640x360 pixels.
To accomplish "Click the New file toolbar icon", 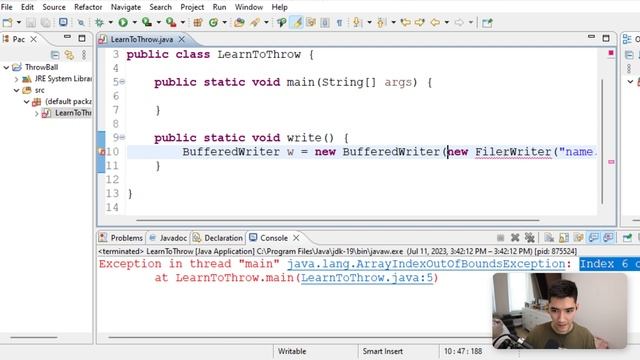I will pyautogui.click(x=8, y=23).
